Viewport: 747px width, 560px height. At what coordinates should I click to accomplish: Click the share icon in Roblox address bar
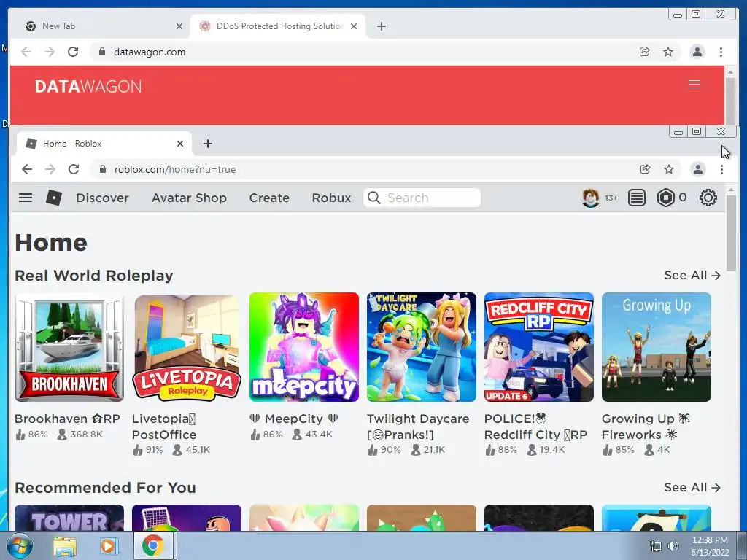[645, 169]
